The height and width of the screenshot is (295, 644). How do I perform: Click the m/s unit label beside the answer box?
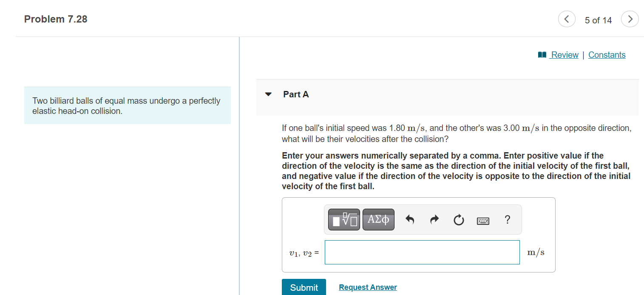click(536, 252)
